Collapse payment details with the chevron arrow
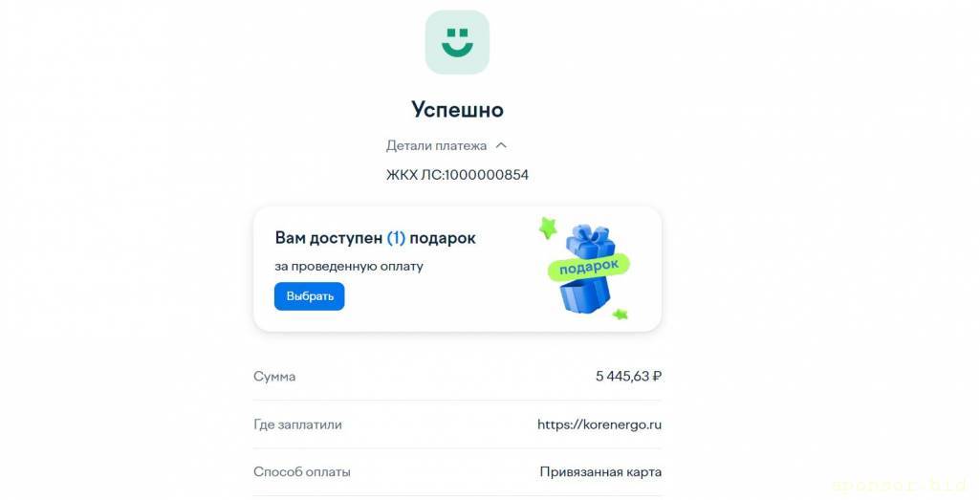The image size is (980, 500). coord(501,145)
